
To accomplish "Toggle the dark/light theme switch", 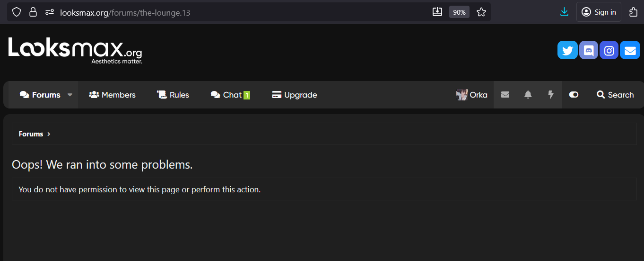I will [x=574, y=95].
